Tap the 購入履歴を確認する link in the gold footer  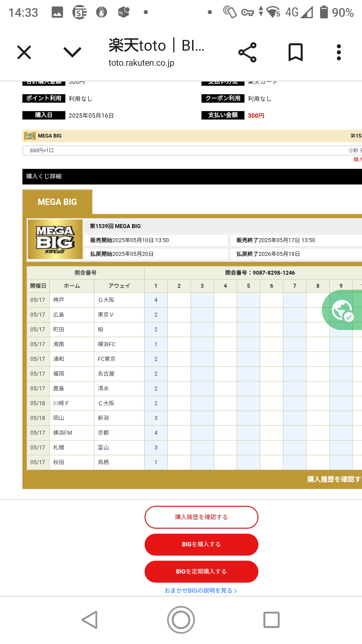click(334, 479)
